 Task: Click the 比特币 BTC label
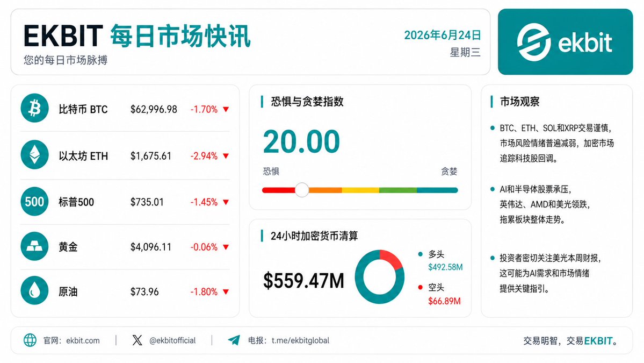click(83, 109)
